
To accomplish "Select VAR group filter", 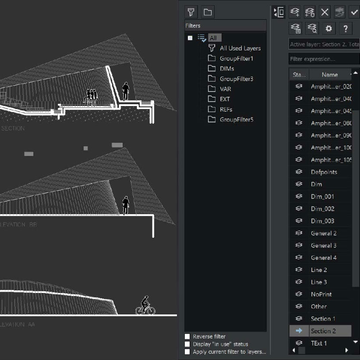I will (225, 89).
